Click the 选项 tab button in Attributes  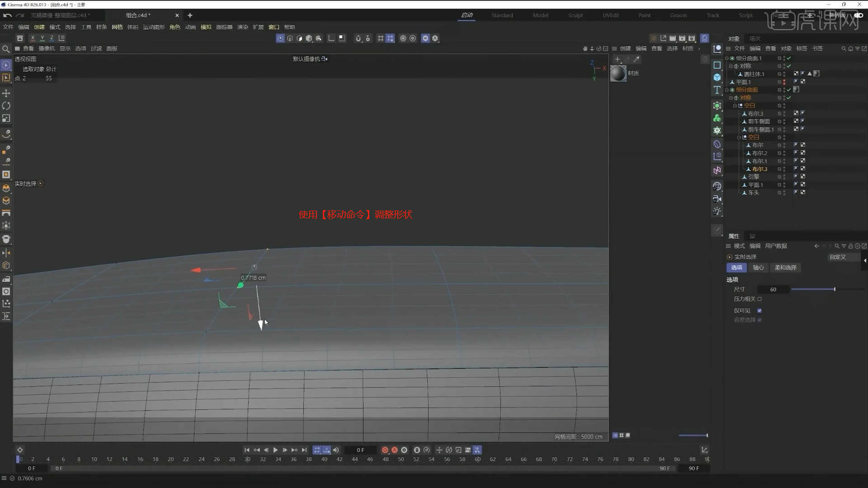point(737,268)
